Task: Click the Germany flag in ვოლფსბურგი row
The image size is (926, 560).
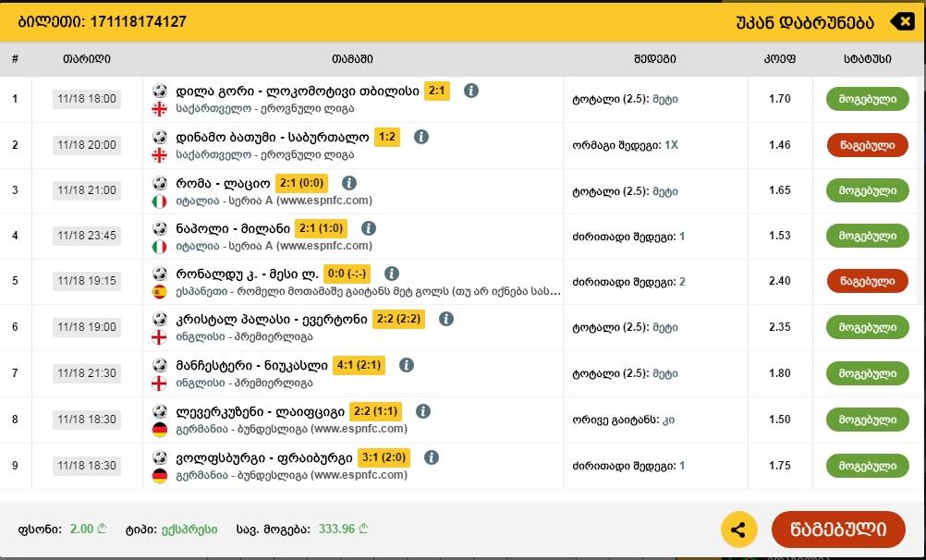Action: [x=160, y=476]
